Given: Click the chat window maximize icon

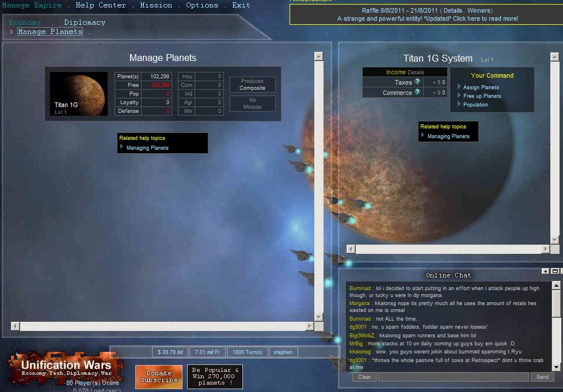Looking at the screenshot, I should click(x=555, y=271).
